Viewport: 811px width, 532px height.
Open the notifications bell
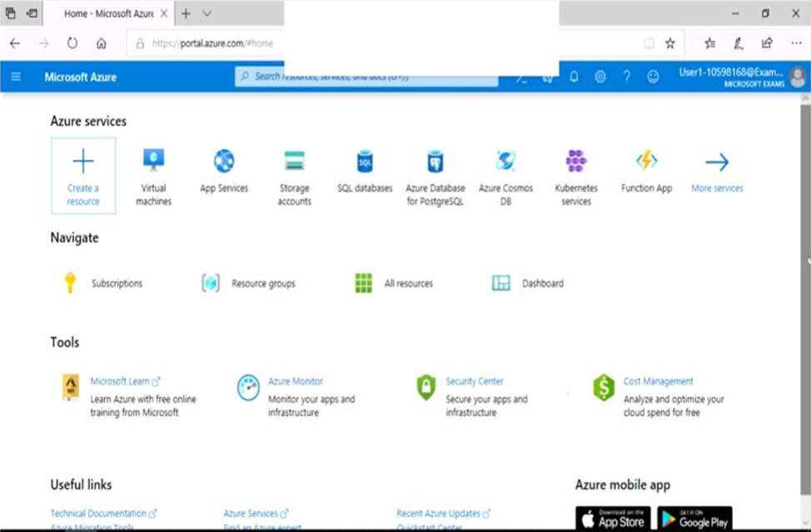coord(574,77)
